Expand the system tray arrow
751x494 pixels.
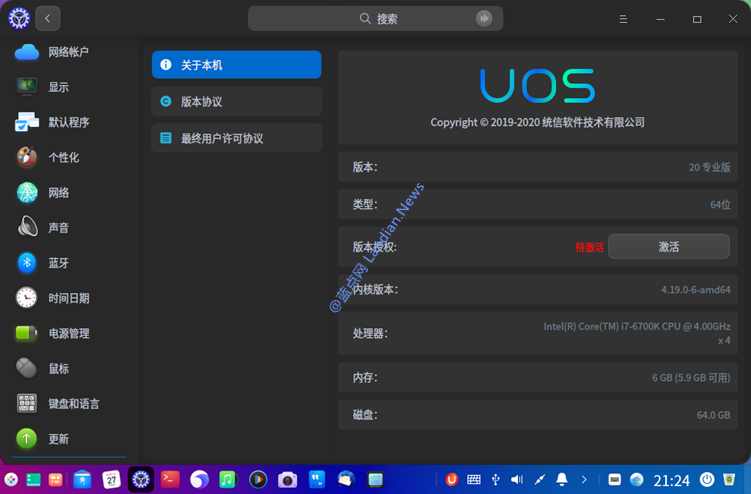click(584, 480)
